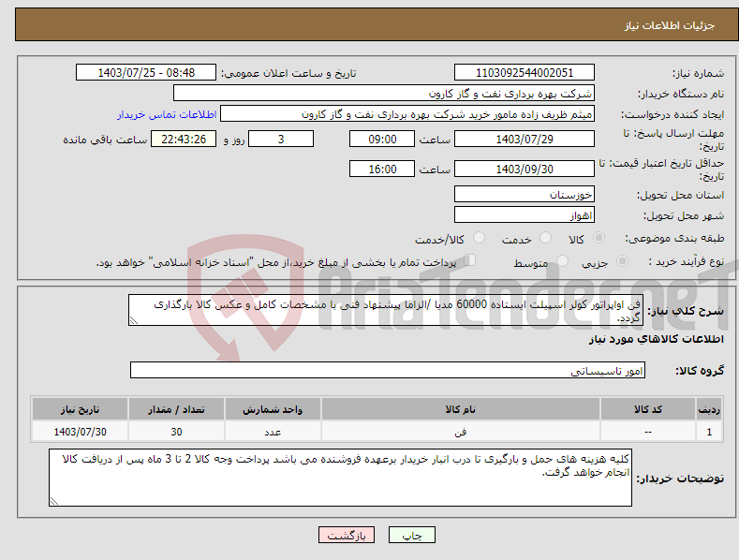This screenshot has width=739, height=560.
Task: Click the quantity cell 30
Action: coord(176,432)
